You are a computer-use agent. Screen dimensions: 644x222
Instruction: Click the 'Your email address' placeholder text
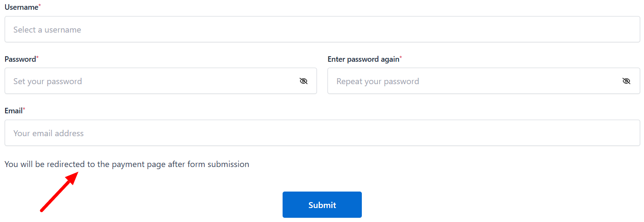(x=48, y=133)
